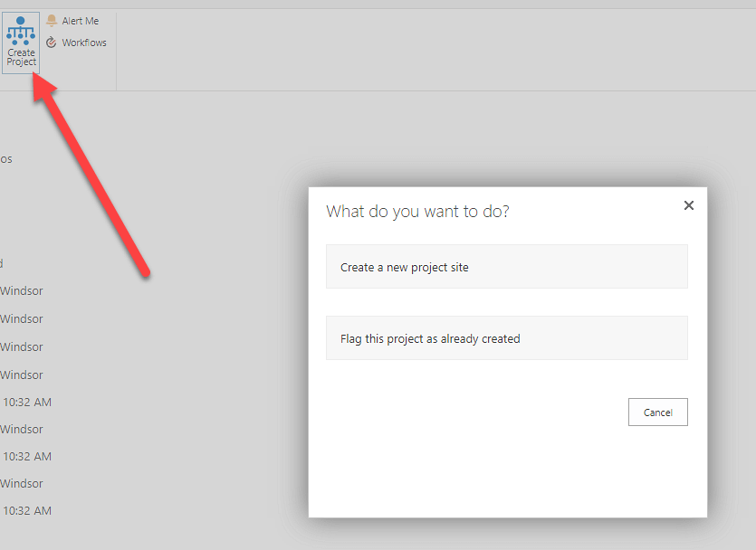Open Workflows from the ribbon label
Image resolution: width=756 pixels, height=550 pixels.
pyautogui.click(x=84, y=43)
